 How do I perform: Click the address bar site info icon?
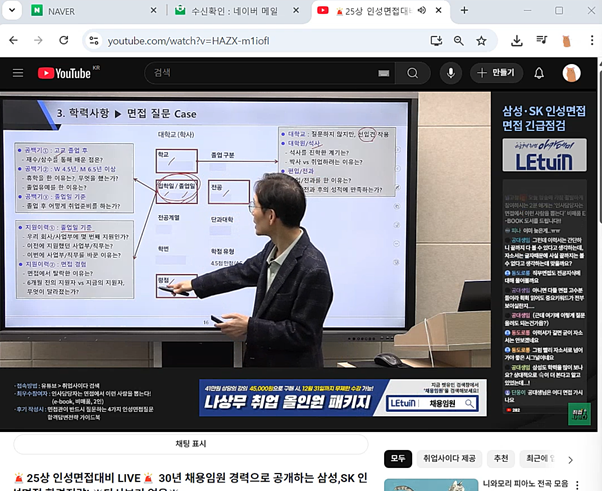click(93, 41)
